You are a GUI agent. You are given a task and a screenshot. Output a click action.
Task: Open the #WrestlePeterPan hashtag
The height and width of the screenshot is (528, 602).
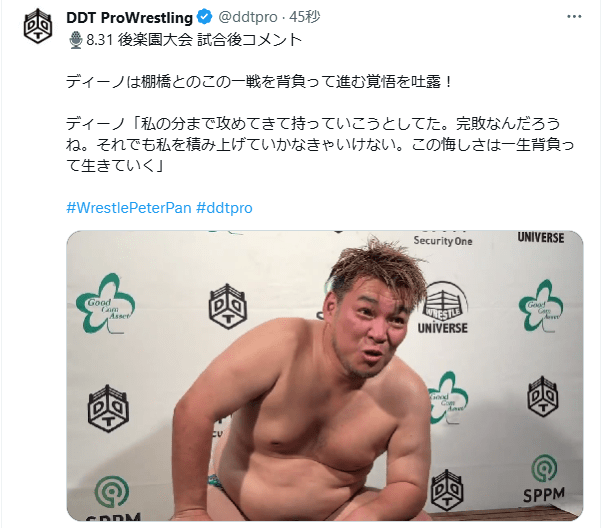[x=129, y=208]
